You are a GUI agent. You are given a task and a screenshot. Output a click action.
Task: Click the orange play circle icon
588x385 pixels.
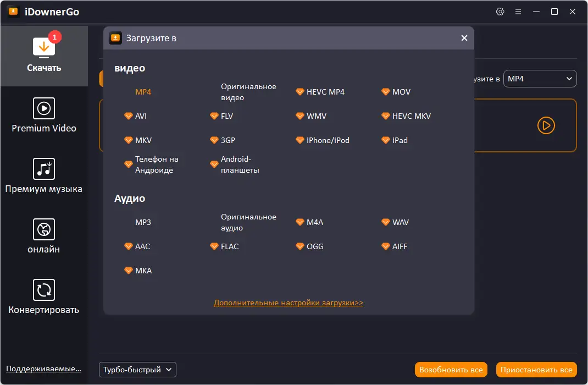click(546, 125)
